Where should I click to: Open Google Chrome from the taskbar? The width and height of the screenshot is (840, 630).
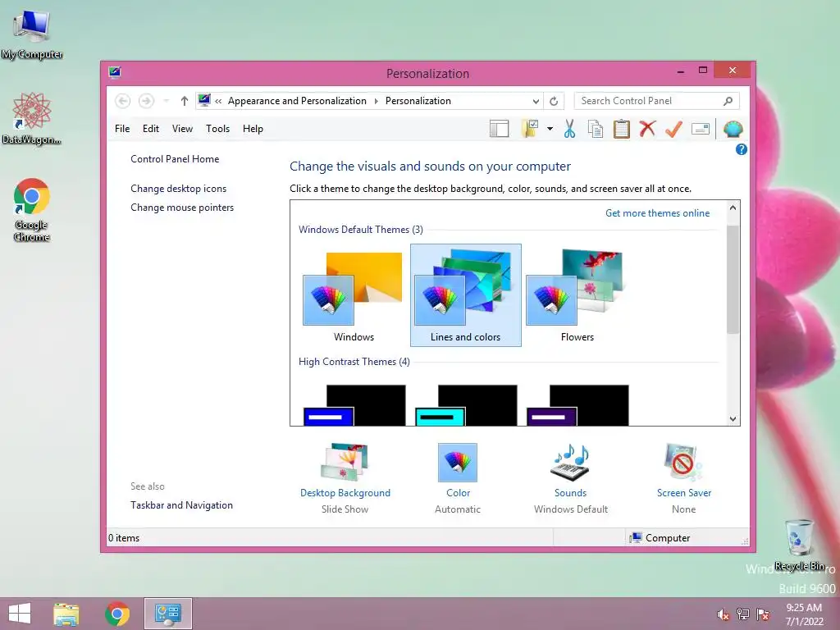[117, 614]
